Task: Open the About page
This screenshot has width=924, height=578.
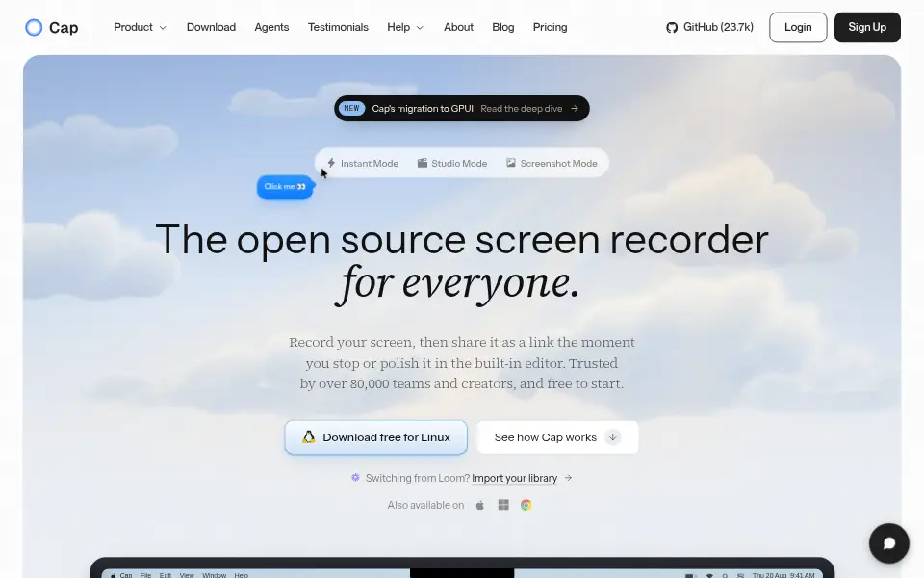Action: pyautogui.click(x=458, y=27)
